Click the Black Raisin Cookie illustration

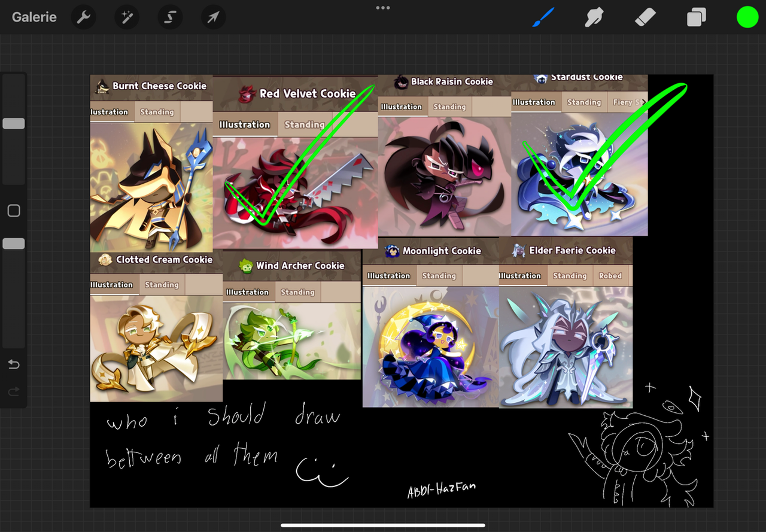click(445, 176)
